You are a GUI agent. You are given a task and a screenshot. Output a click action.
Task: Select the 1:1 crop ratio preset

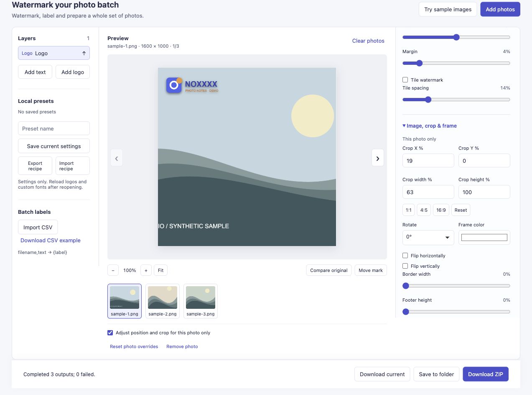409,210
